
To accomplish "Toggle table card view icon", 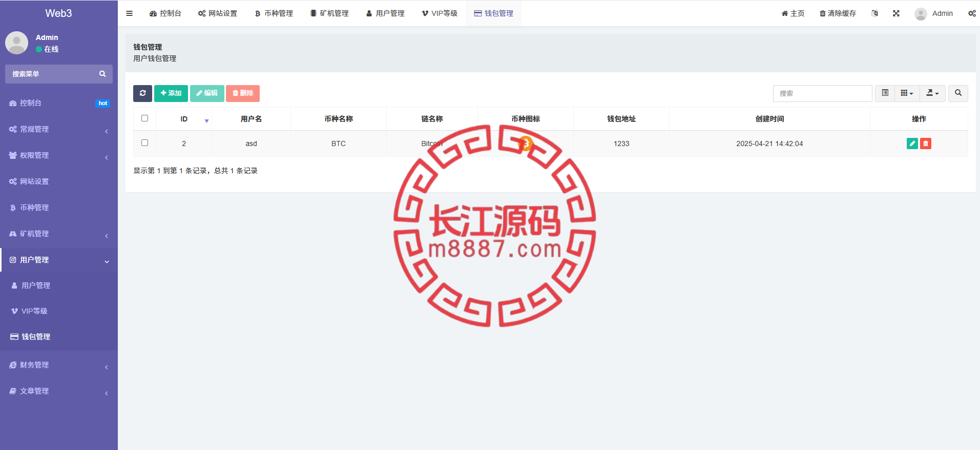I will 885,93.
